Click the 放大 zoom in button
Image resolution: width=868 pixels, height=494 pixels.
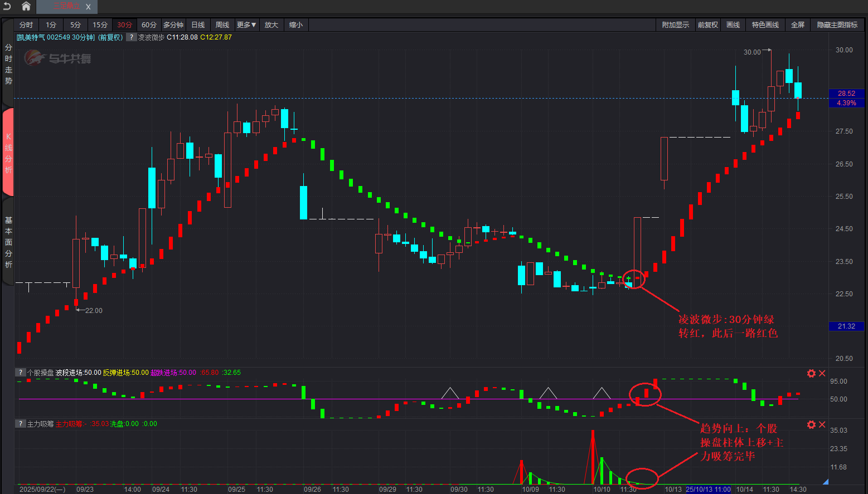click(271, 25)
